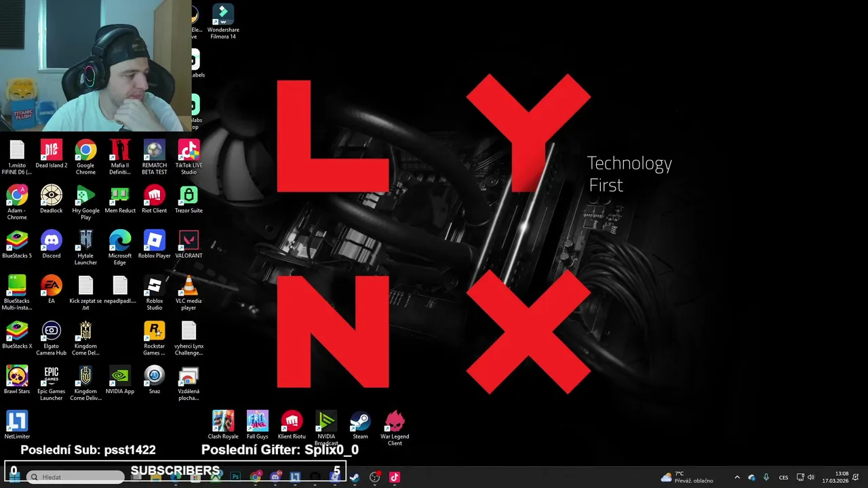Viewport: 868px width, 488px height.
Task: Launch Roblox Player from the desktop
Action: 155,245
